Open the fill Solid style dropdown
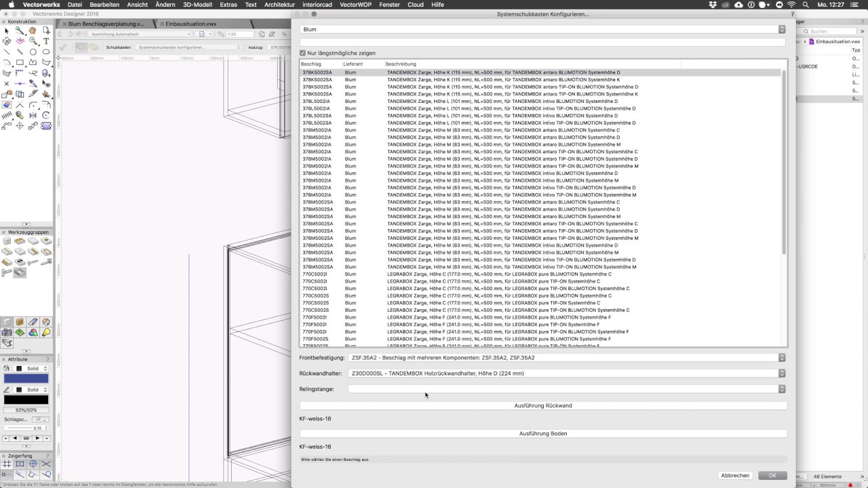868x488 pixels. [32, 369]
